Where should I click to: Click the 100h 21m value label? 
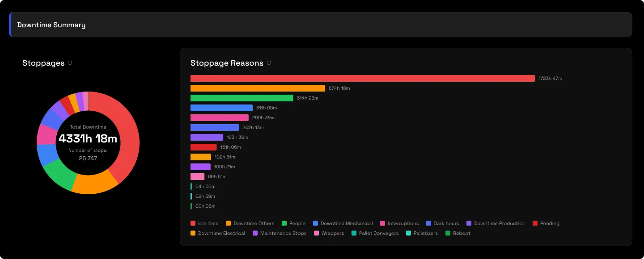tap(225, 167)
